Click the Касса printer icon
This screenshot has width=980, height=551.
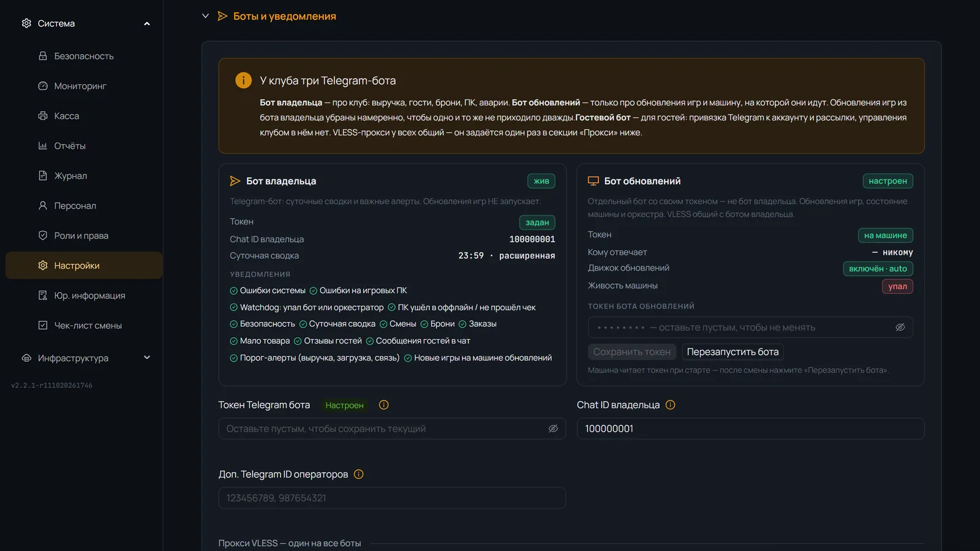click(x=43, y=116)
